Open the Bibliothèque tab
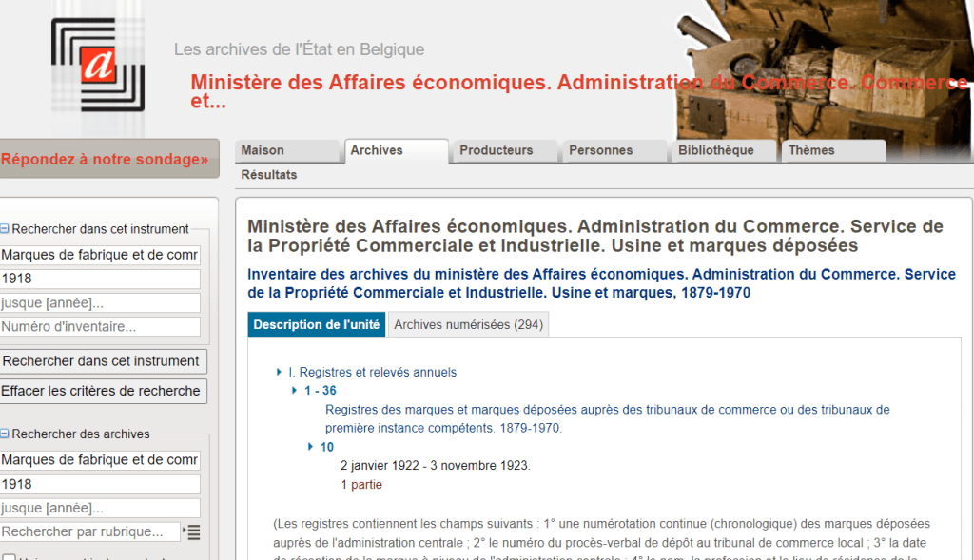Image resolution: width=974 pixels, height=560 pixels. (x=715, y=150)
